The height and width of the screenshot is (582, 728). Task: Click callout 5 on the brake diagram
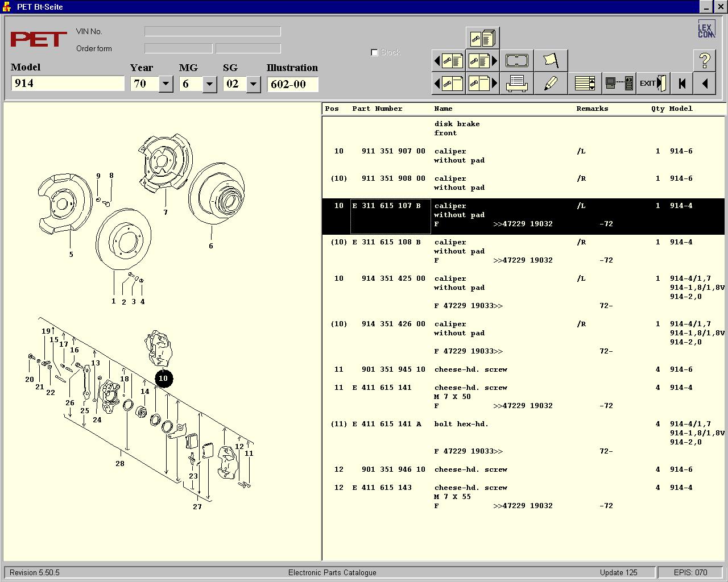[x=71, y=255]
